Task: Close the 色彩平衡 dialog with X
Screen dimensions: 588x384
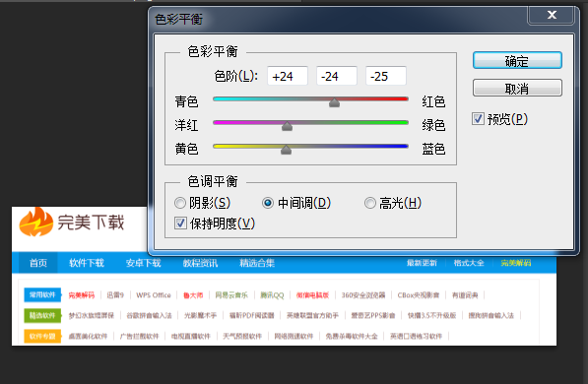Action: coord(552,15)
